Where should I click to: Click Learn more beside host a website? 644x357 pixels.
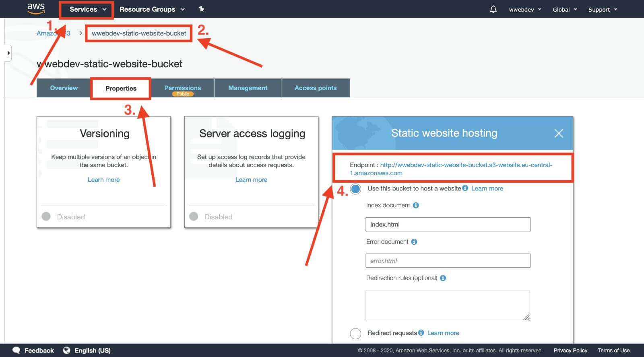tap(487, 188)
